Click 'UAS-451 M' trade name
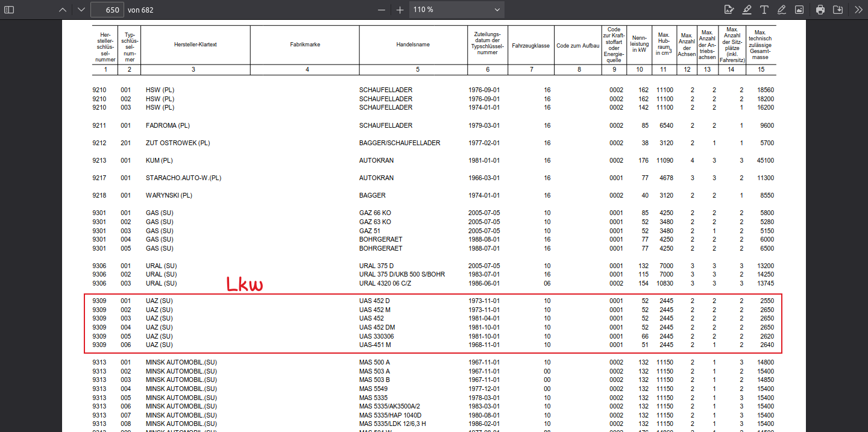868x432 pixels. [375, 345]
